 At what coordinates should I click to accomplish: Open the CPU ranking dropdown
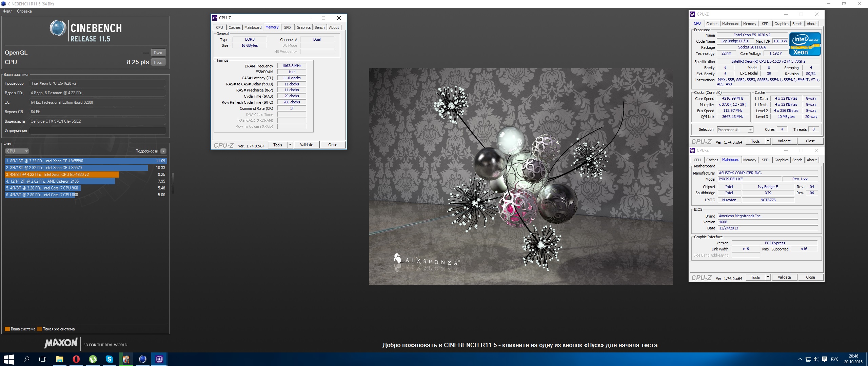[x=17, y=151]
